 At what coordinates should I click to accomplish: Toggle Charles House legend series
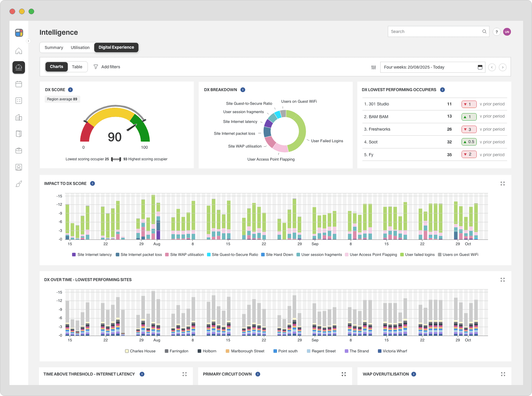coord(140,351)
